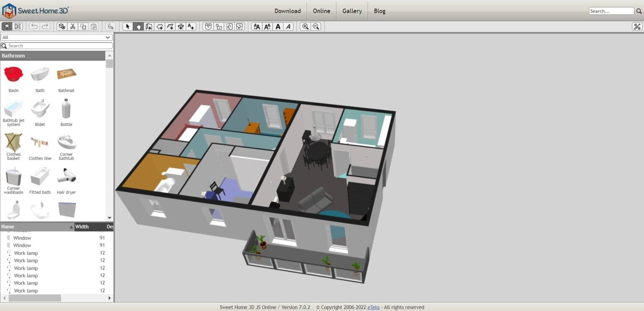Toggle italic text style

pos(288,26)
